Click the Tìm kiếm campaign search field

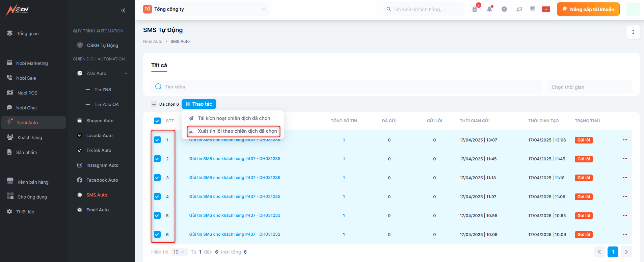tap(348, 87)
